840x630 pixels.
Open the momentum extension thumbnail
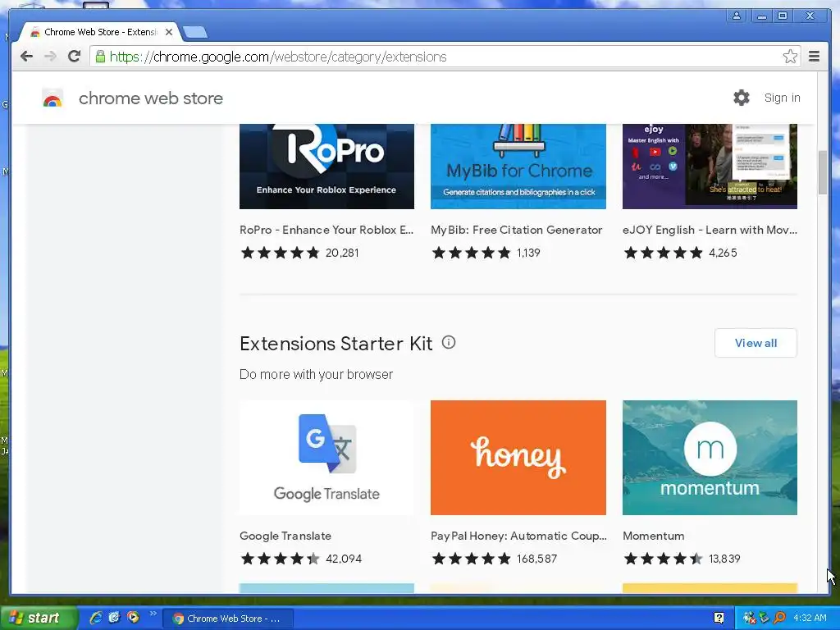tap(710, 458)
